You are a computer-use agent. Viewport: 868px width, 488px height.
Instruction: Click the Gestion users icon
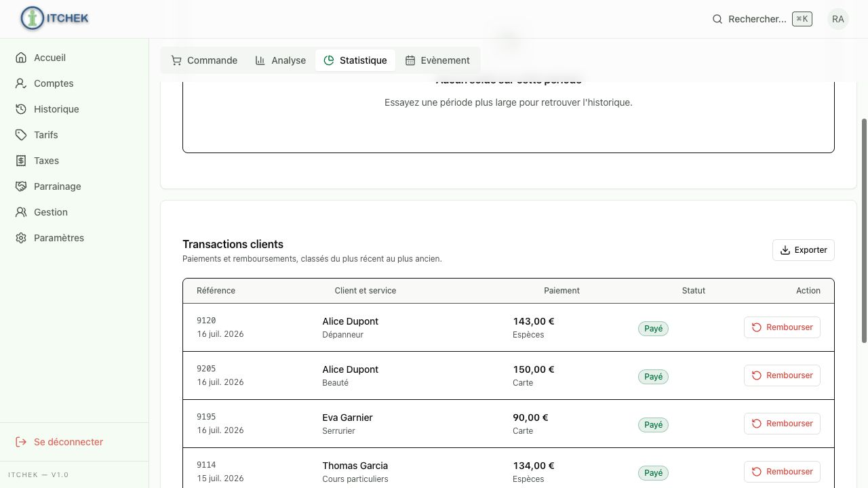[x=21, y=212]
